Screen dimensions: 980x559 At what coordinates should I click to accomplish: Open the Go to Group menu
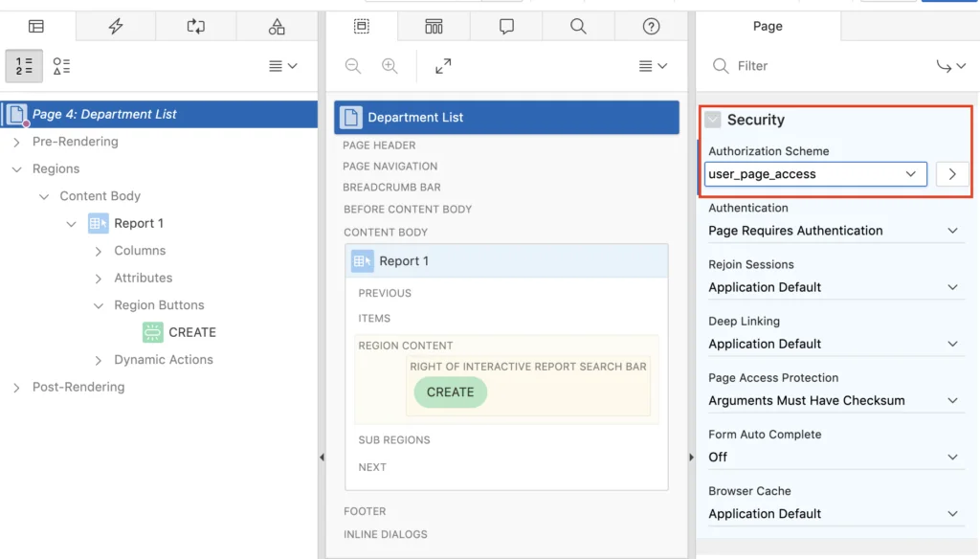[950, 66]
